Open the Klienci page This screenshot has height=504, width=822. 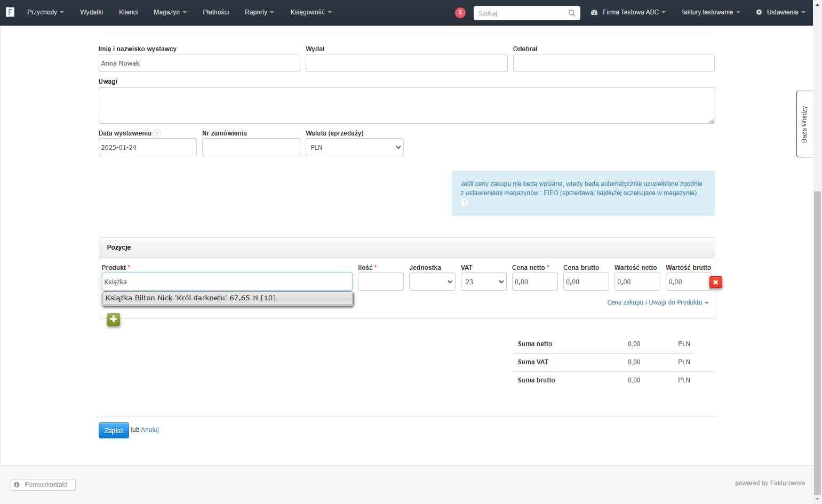[129, 12]
